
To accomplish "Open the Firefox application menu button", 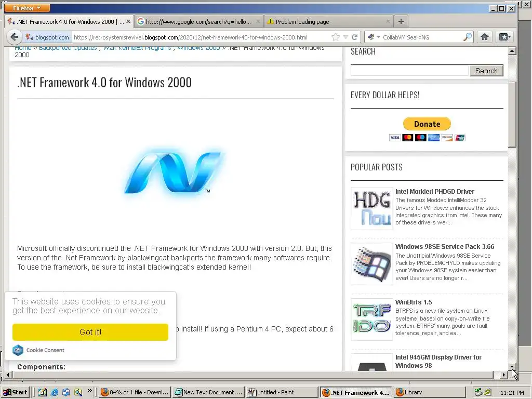I will click(x=27, y=8).
